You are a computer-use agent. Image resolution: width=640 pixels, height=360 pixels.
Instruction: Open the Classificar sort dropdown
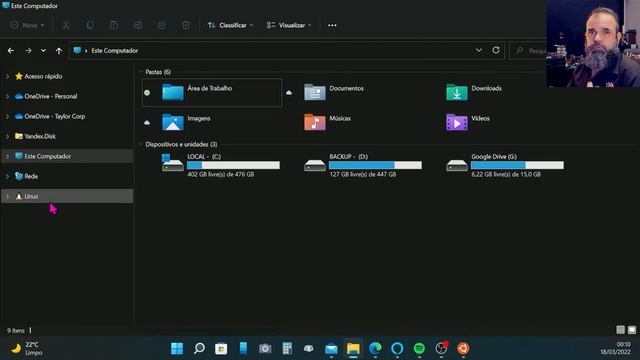[x=230, y=25]
